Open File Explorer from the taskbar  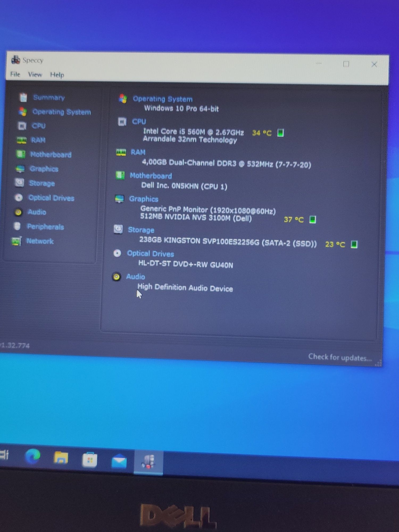click(x=61, y=458)
